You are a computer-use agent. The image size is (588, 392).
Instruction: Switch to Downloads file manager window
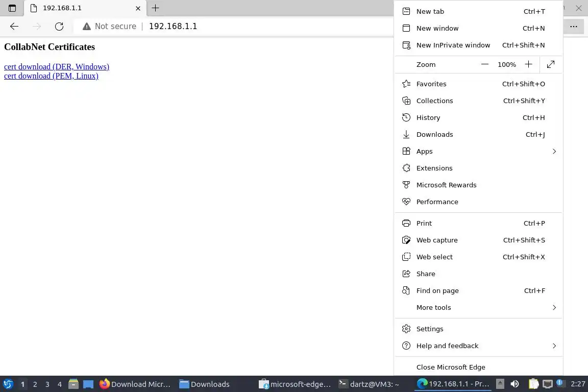(205, 384)
